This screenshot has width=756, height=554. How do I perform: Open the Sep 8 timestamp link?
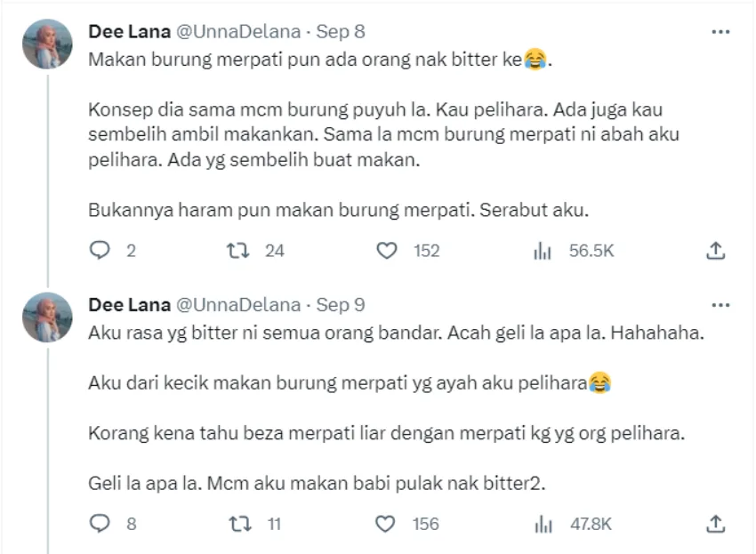click(342, 32)
